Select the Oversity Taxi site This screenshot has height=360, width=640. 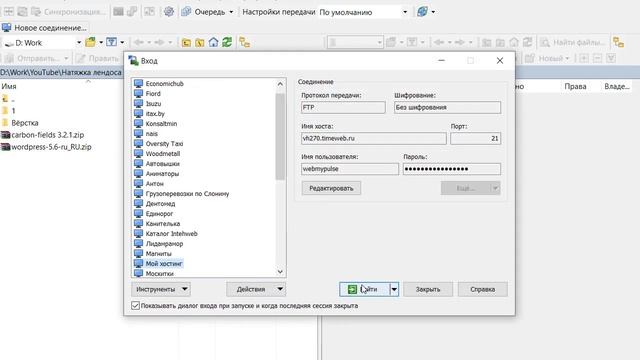click(164, 144)
